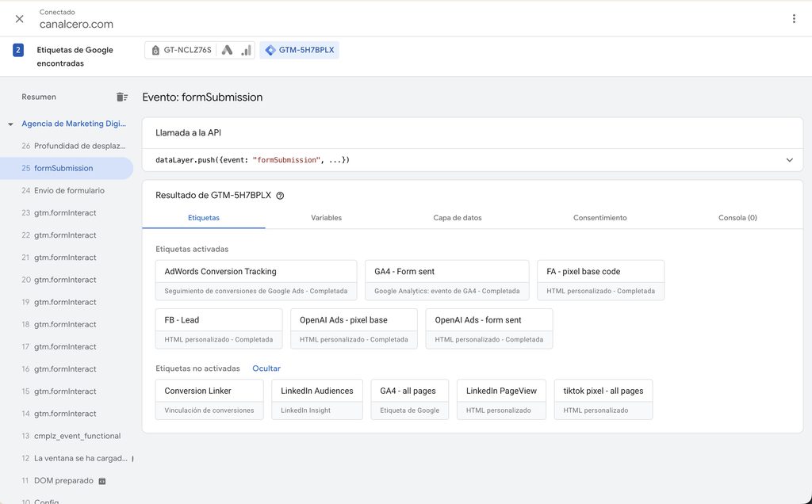Select event 11 DOM preparado
812x504 pixels.
pyautogui.click(x=67, y=480)
